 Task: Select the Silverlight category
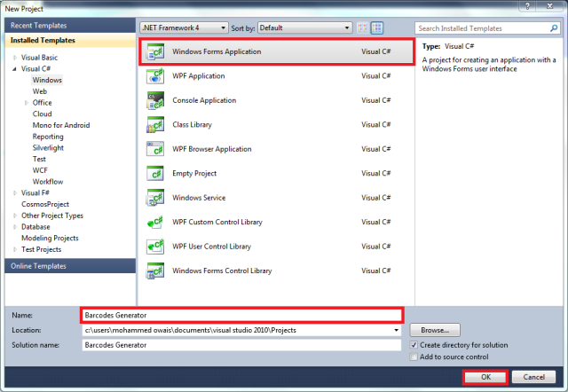click(48, 148)
